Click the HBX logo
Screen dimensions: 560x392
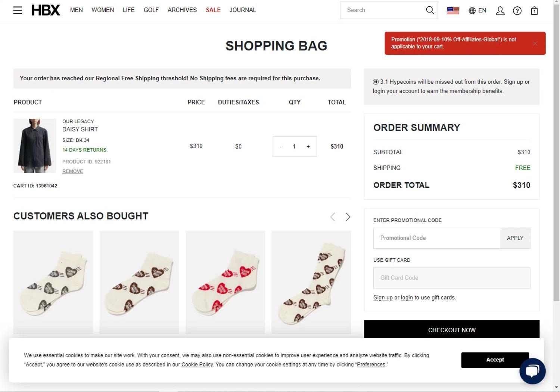coord(46,10)
